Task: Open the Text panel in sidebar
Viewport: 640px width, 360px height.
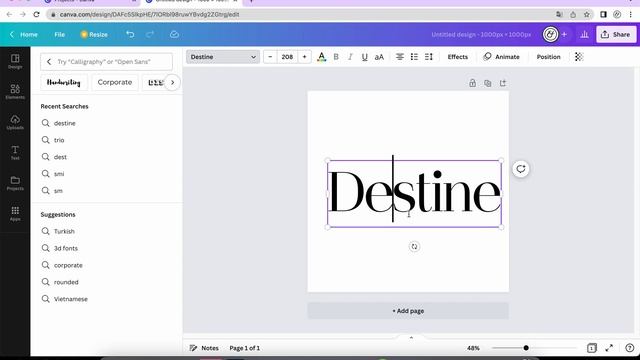Action: point(15,152)
